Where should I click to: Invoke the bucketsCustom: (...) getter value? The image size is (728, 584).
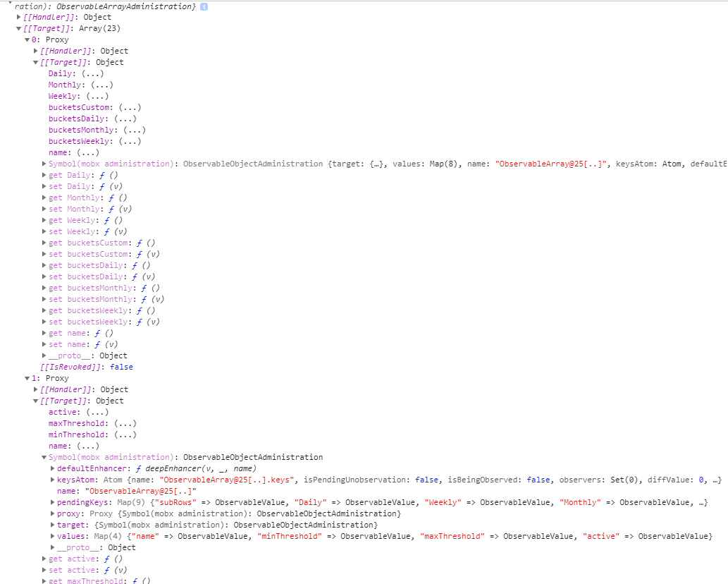click(x=130, y=107)
